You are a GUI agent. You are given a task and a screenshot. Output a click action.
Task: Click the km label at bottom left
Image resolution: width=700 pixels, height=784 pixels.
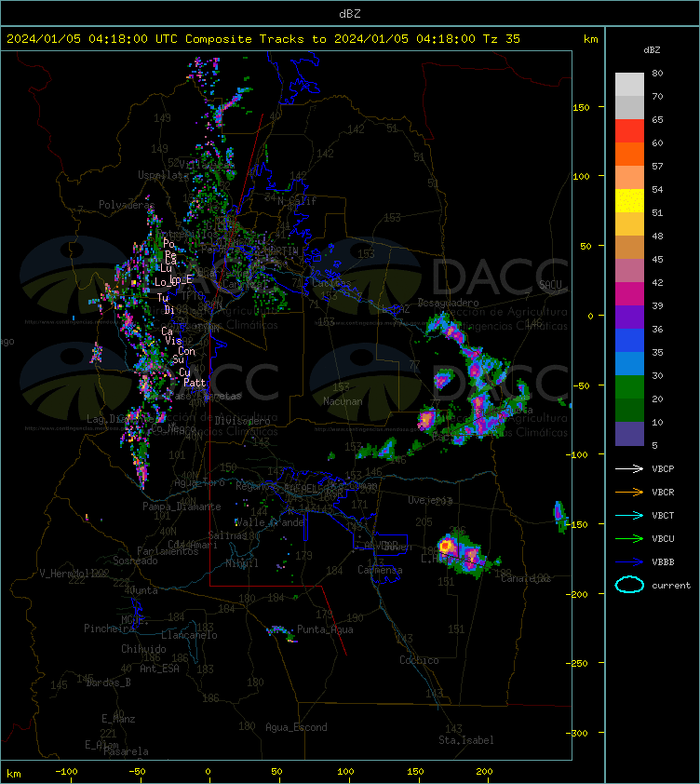pyautogui.click(x=14, y=774)
